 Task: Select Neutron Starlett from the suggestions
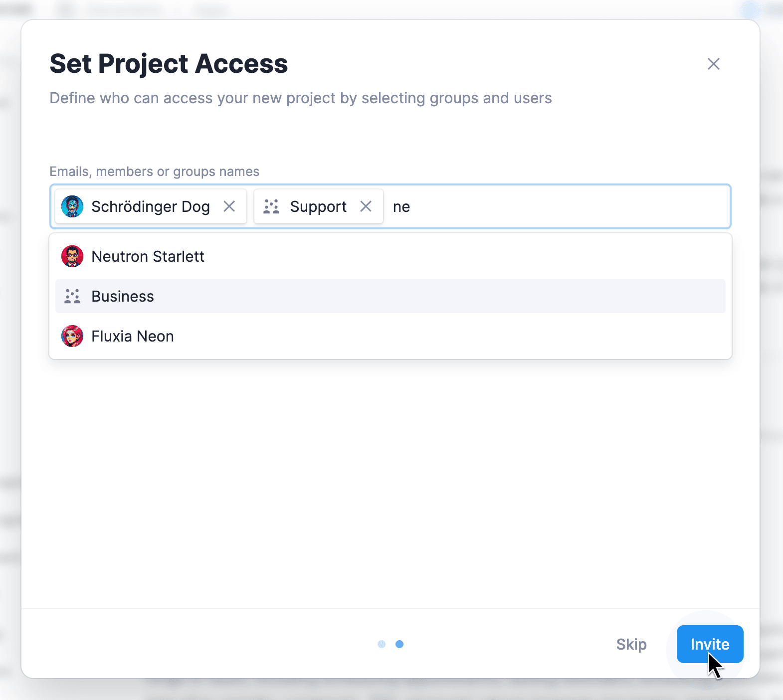[148, 256]
